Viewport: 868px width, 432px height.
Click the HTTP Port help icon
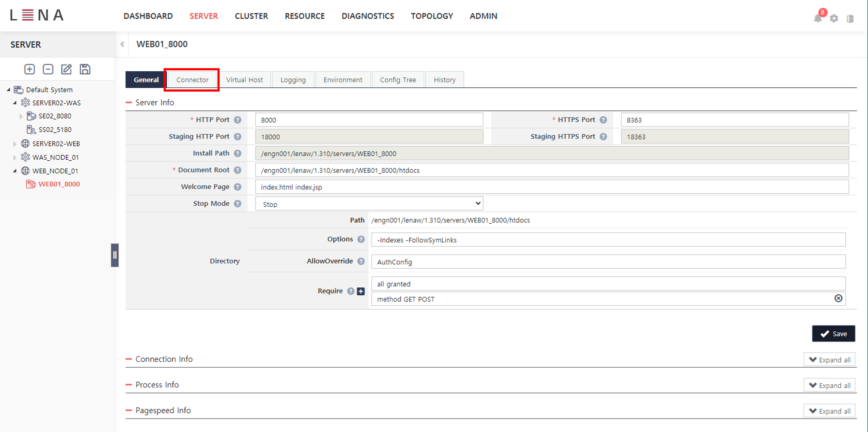[x=237, y=120]
